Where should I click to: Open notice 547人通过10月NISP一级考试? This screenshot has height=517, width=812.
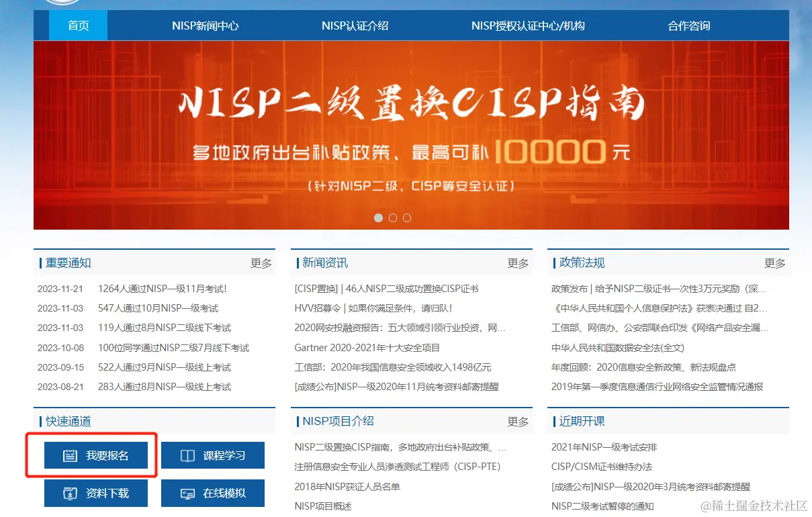pyautogui.click(x=158, y=308)
